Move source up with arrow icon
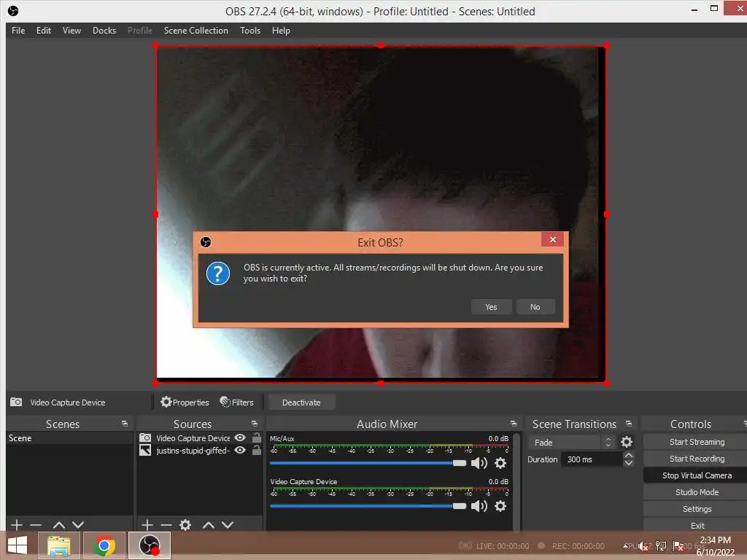Viewport: 747px width, 560px height. [x=209, y=525]
